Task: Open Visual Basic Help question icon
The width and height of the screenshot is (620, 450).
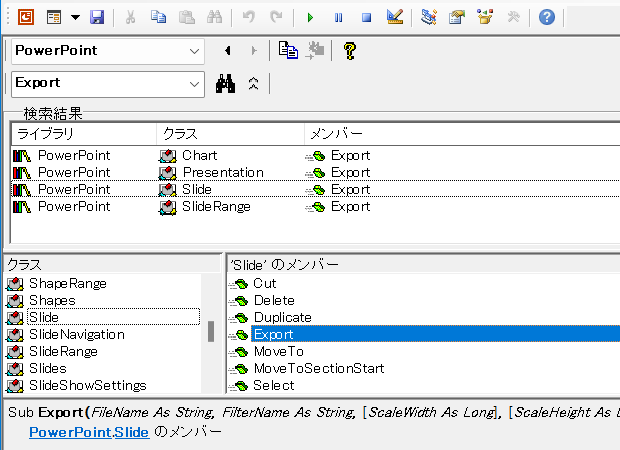Action: [547, 17]
